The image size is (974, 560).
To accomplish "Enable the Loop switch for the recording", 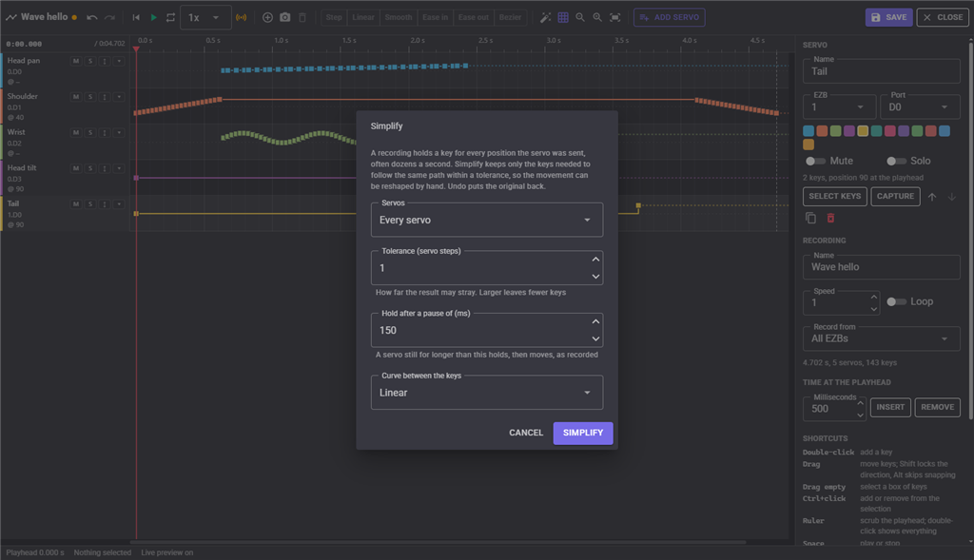I will tap(896, 301).
